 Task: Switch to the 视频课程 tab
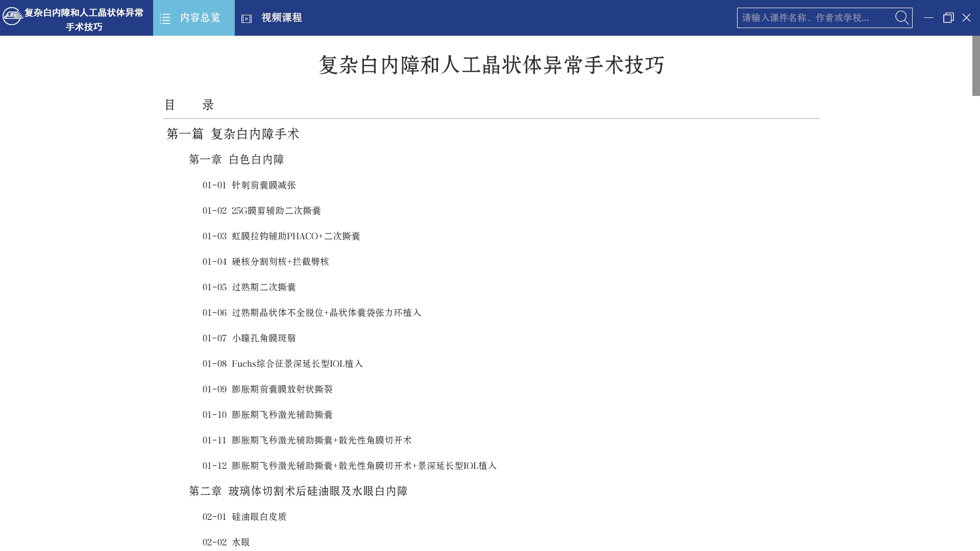[x=281, y=18]
